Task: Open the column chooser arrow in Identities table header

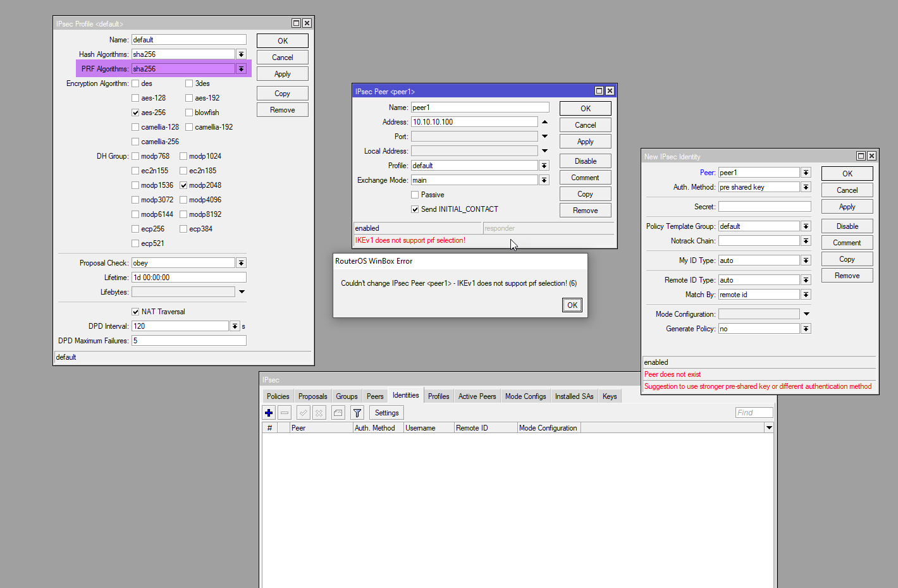Action: pyautogui.click(x=769, y=428)
